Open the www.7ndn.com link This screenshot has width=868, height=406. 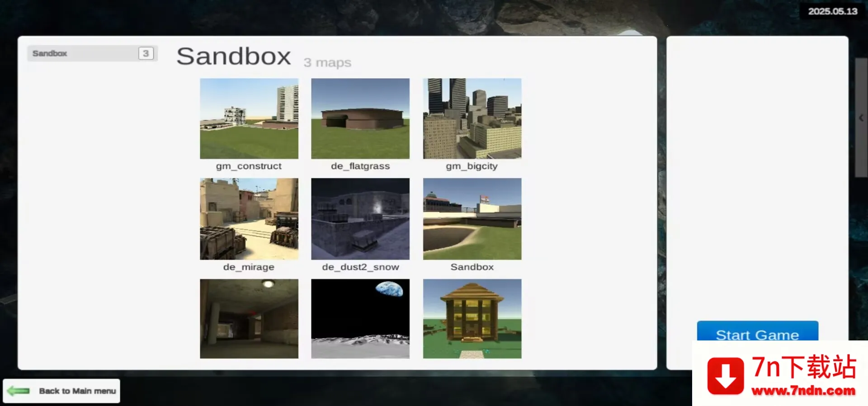[803, 391]
